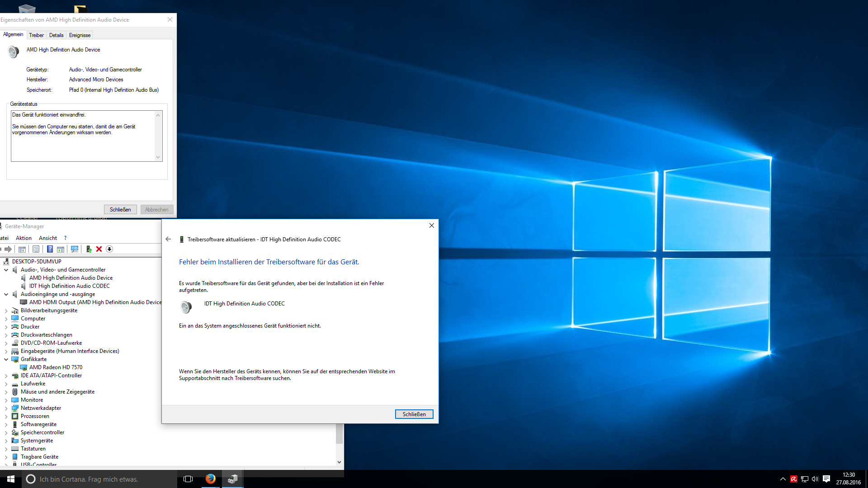The width and height of the screenshot is (868, 488).
Task: Open the Windows Start menu
Action: tap(11, 479)
